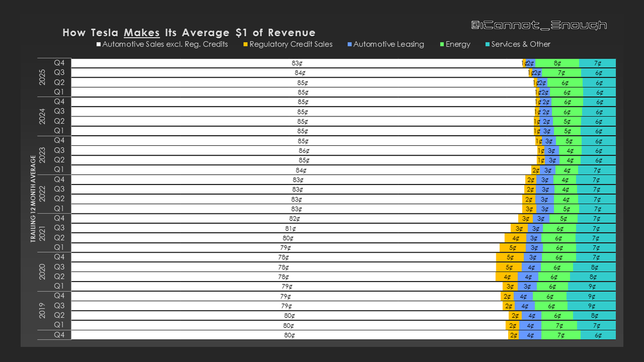Select the "Energy" legend label
The width and height of the screenshot is (644, 362).
click(457, 45)
